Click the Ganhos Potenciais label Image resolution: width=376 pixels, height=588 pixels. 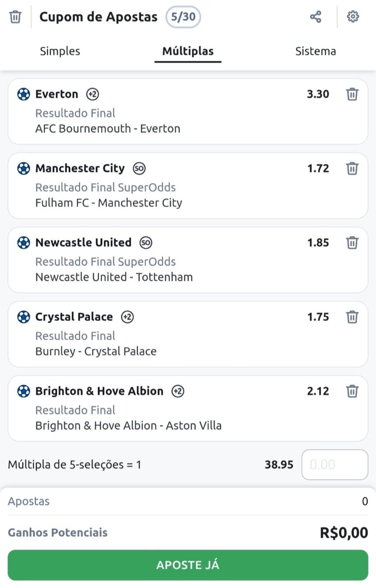[x=58, y=534]
